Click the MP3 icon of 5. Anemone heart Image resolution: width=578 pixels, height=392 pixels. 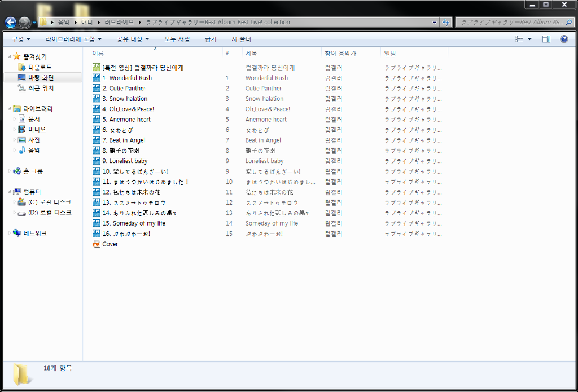96,119
